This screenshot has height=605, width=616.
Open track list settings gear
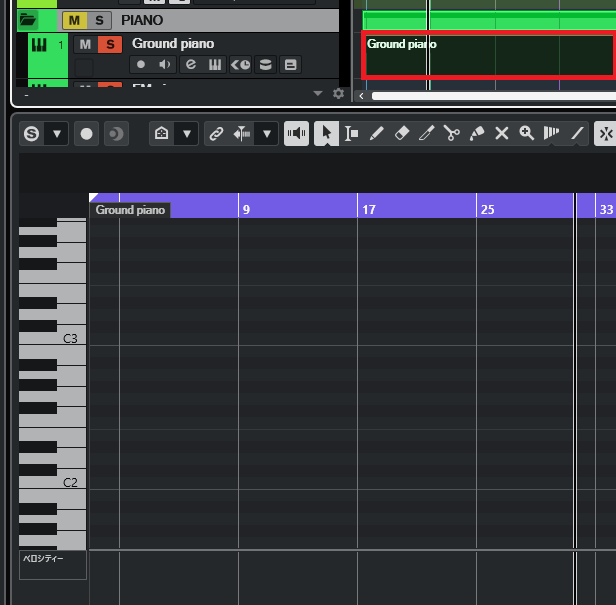338,94
